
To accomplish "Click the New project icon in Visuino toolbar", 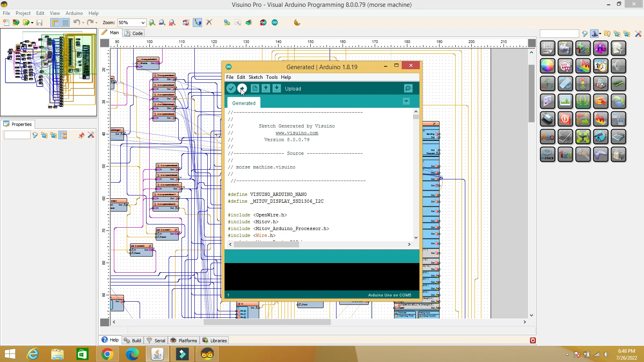I will click(6, 23).
